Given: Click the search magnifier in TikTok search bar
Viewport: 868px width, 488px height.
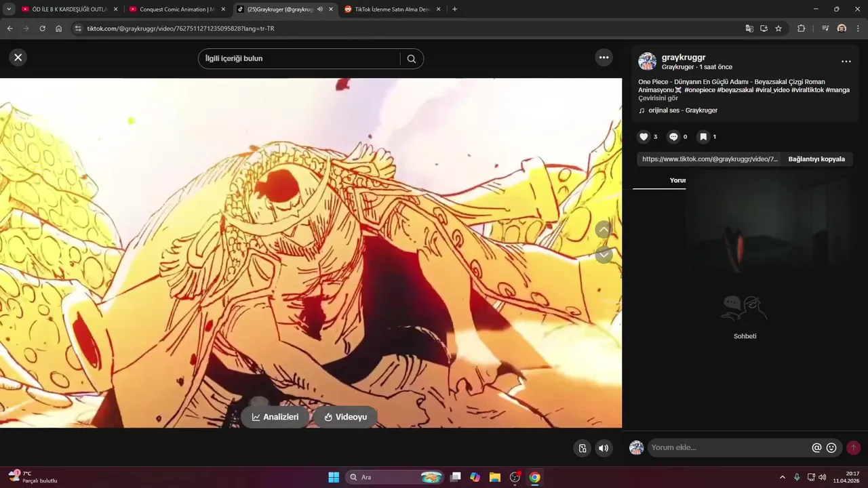Looking at the screenshot, I should [412, 59].
